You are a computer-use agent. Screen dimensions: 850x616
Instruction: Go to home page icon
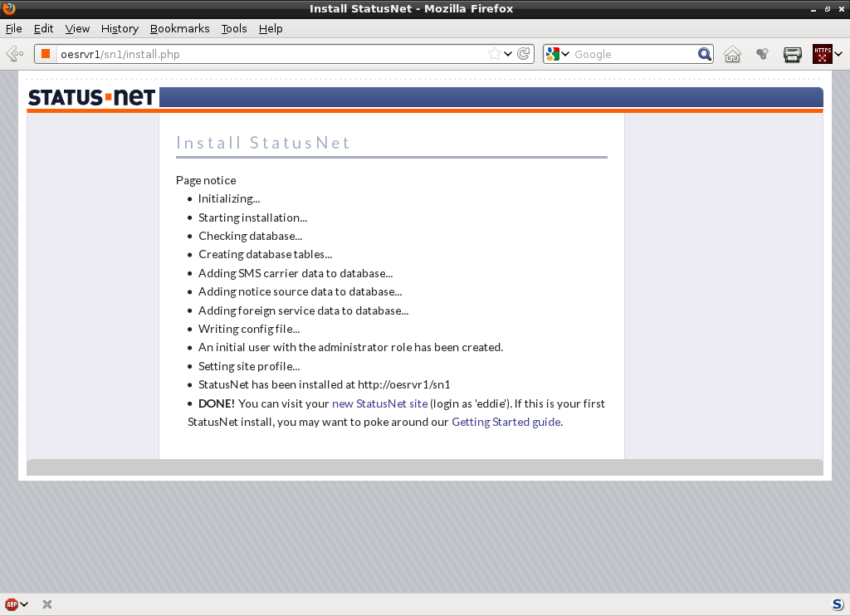point(732,54)
